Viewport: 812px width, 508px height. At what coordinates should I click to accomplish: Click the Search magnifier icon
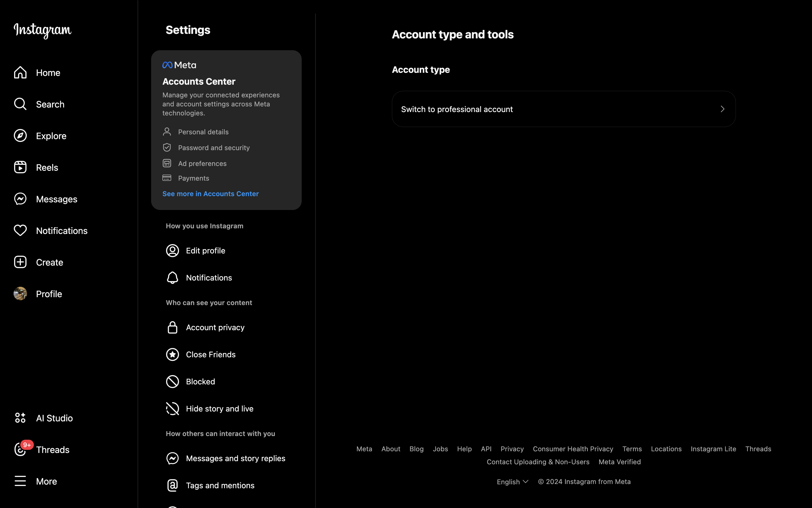(20, 104)
